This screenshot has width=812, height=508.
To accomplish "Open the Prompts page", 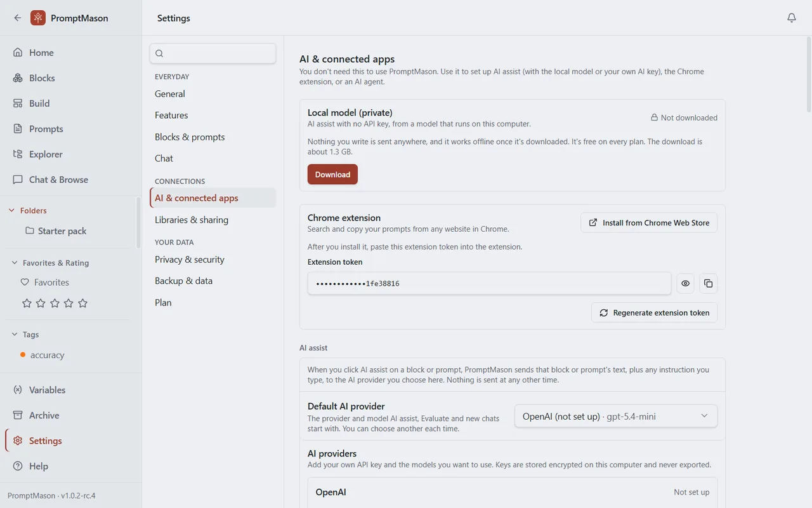I will point(70,129).
